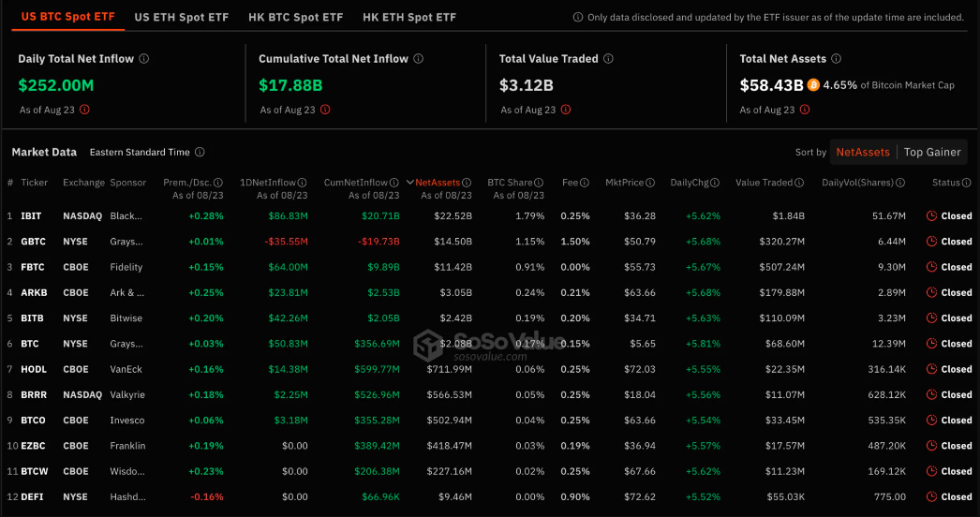Click red alert icon under Total Value Traded

point(566,110)
